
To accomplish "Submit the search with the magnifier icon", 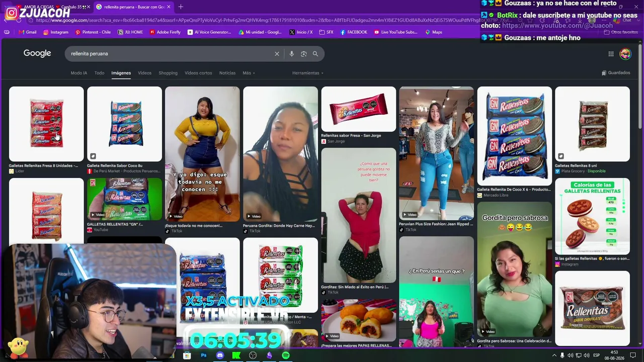I will click(315, 54).
